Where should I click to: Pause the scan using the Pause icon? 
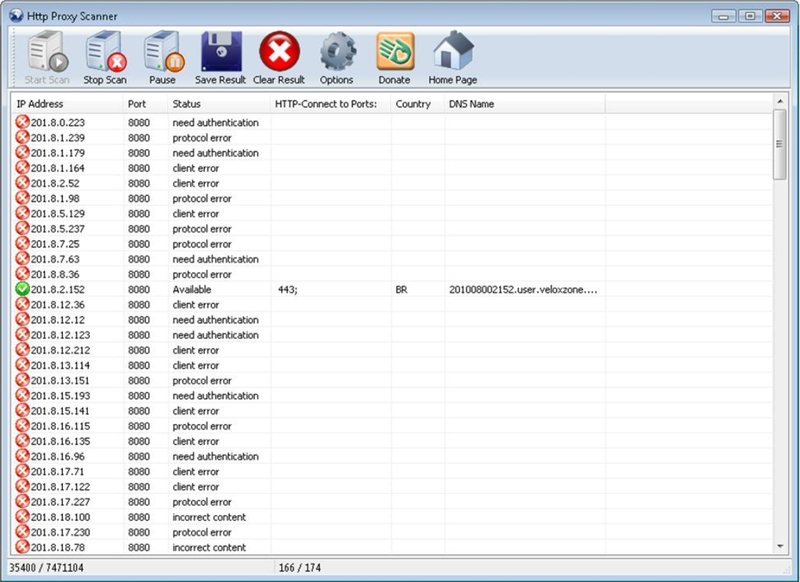click(163, 52)
